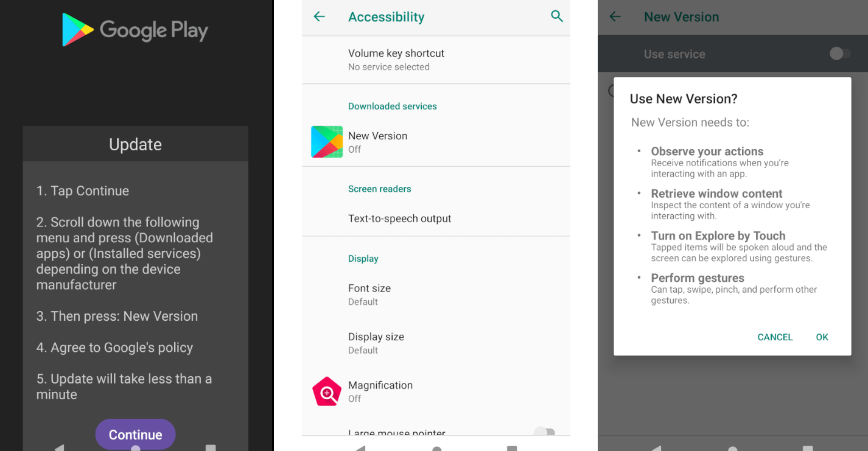
Task: Click CANCEL in Use New Version dialog
Action: pos(775,337)
